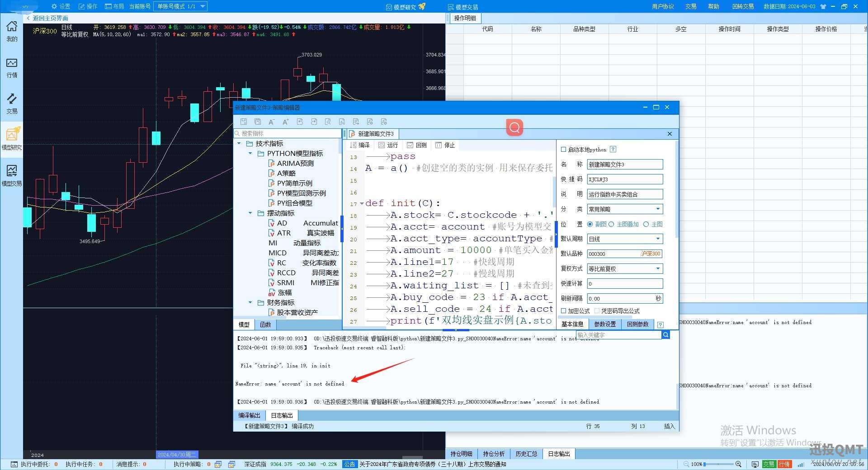Click the 刷新间隔 value field

click(625, 299)
